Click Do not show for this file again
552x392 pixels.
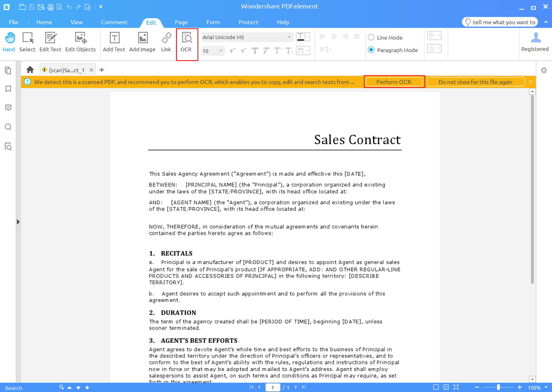[x=476, y=82]
